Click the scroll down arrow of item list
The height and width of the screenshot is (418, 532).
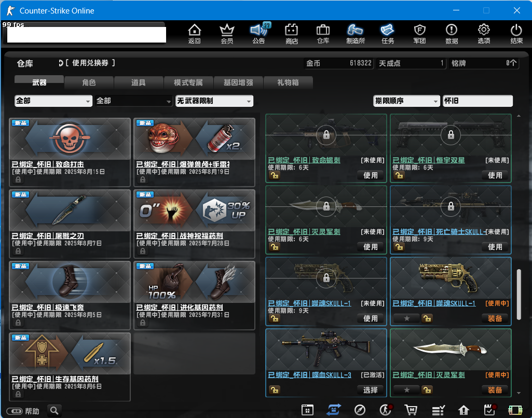tap(519, 393)
